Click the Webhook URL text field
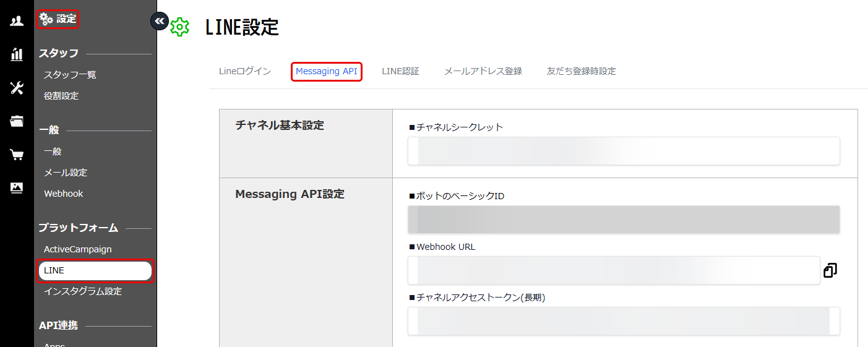868x347 pixels. (x=614, y=270)
